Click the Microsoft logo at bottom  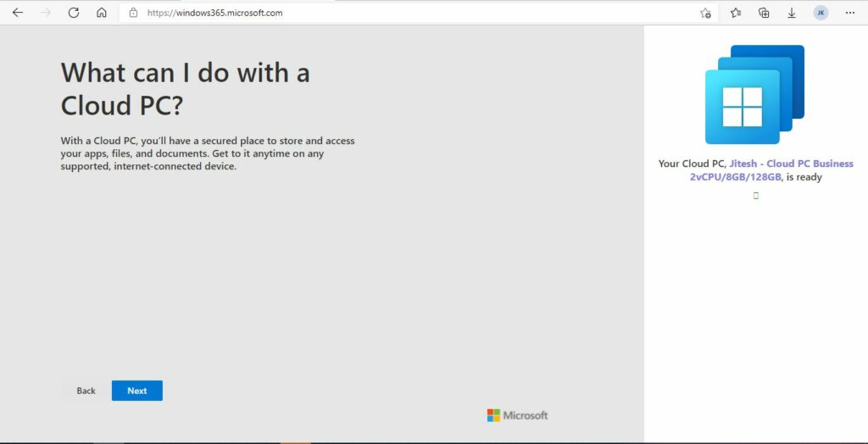[x=518, y=415]
